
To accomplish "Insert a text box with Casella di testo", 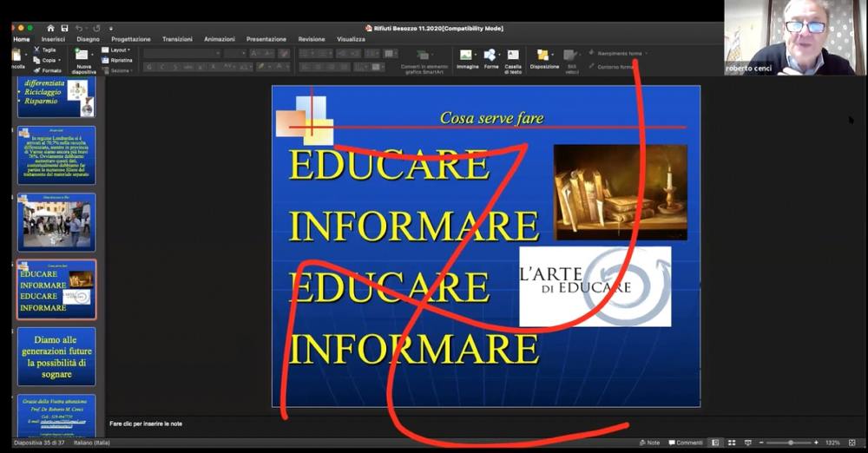I will 513,56.
